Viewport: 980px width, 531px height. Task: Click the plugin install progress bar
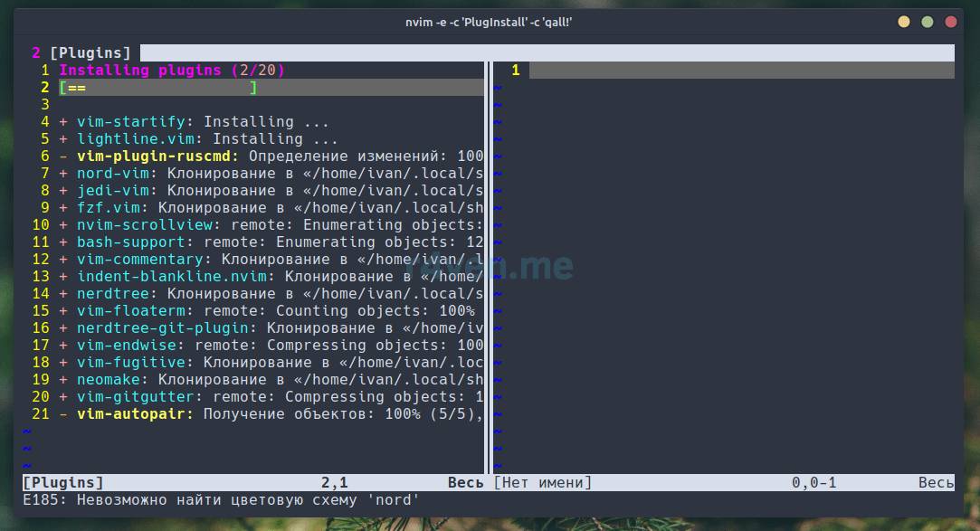point(158,88)
